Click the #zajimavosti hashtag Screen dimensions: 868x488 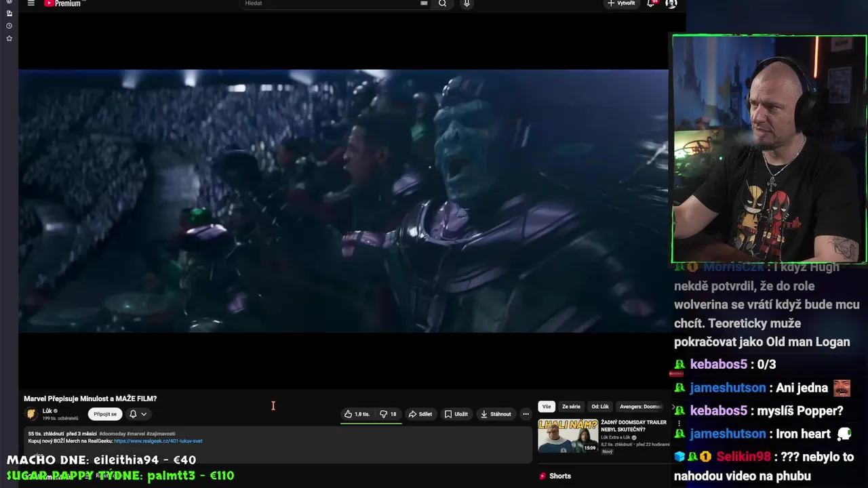coord(161,433)
